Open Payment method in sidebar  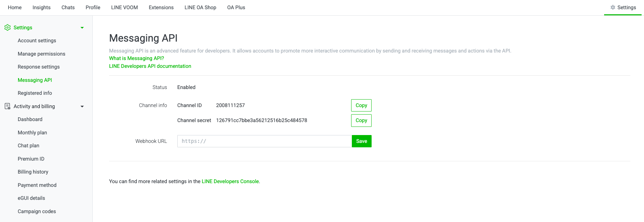click(x=37, y=185)
